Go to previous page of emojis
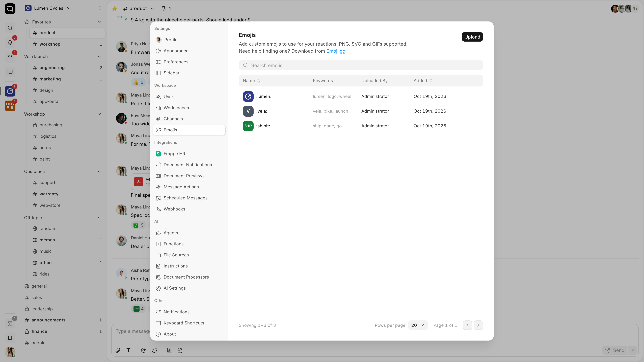644x362 pixels. (x=468, y=325)
